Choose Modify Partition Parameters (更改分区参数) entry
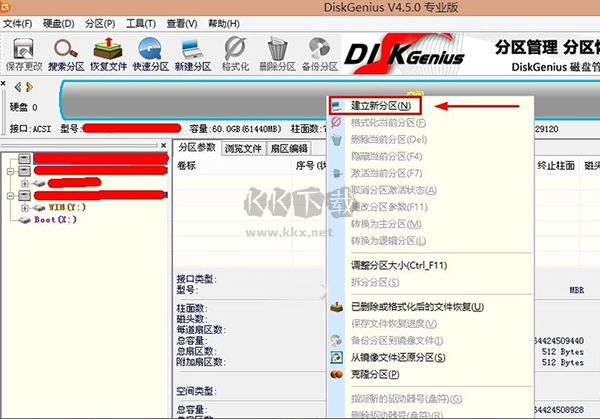Viewport: 600px width, 419px height. click(x=389, y=207)
